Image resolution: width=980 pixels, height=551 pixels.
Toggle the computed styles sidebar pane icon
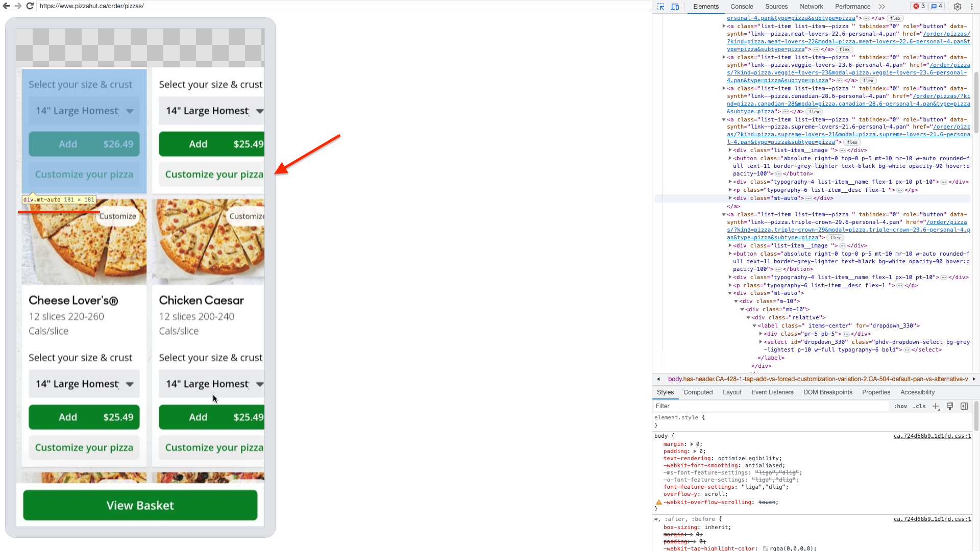pos(964,407)
